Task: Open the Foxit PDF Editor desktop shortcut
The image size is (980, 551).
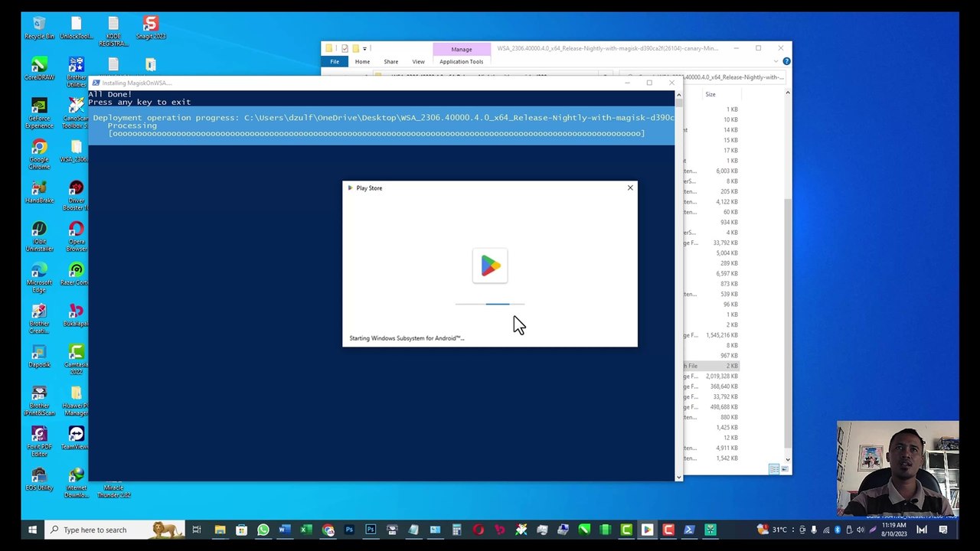Action: point(39,442)
